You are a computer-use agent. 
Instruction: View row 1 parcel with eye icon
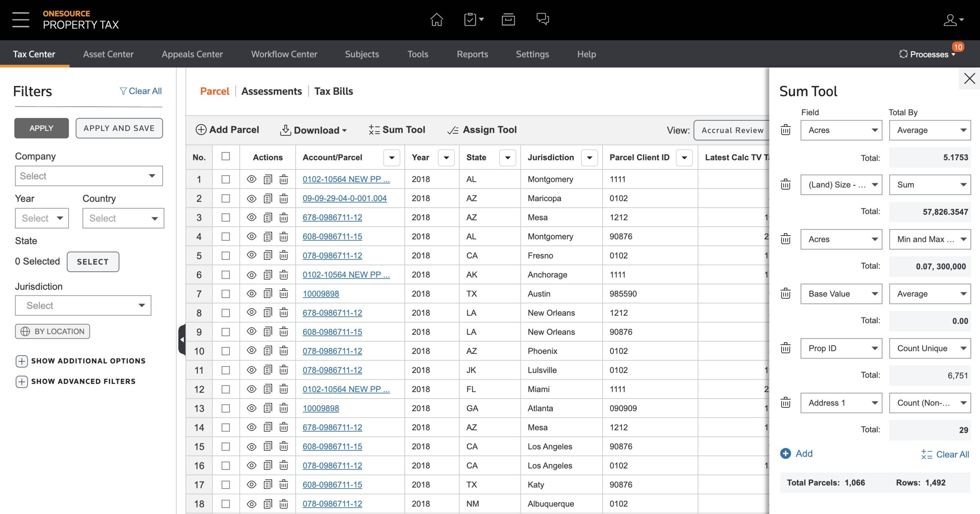point(252,179)
